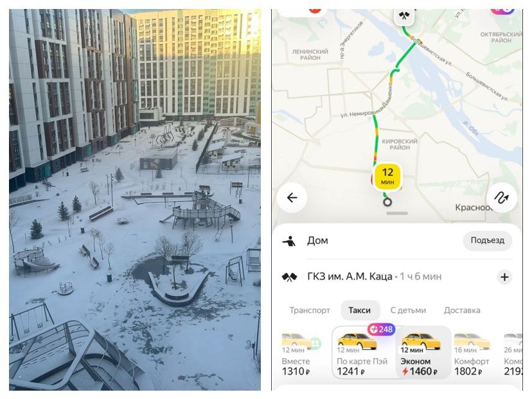Switch to the Транспорт tab
532x399 pixels.
click(310, 310)
